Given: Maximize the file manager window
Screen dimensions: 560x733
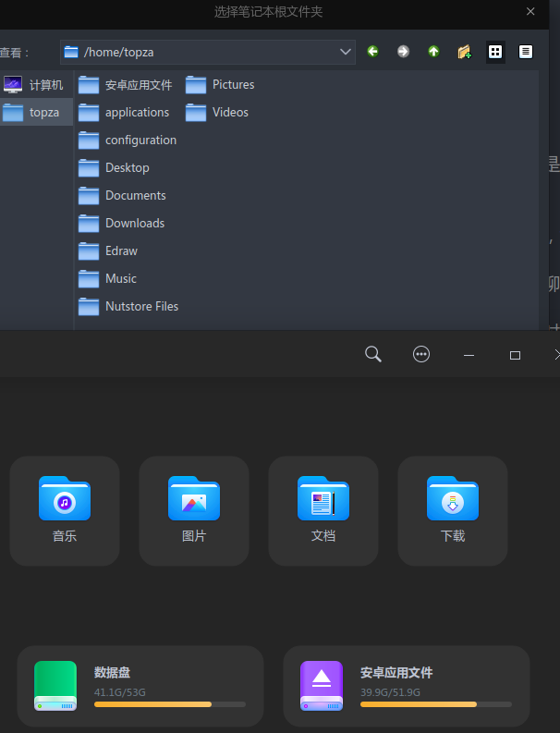Looking at the screenshot, I should pyautogui.click(x=515, y=355).
